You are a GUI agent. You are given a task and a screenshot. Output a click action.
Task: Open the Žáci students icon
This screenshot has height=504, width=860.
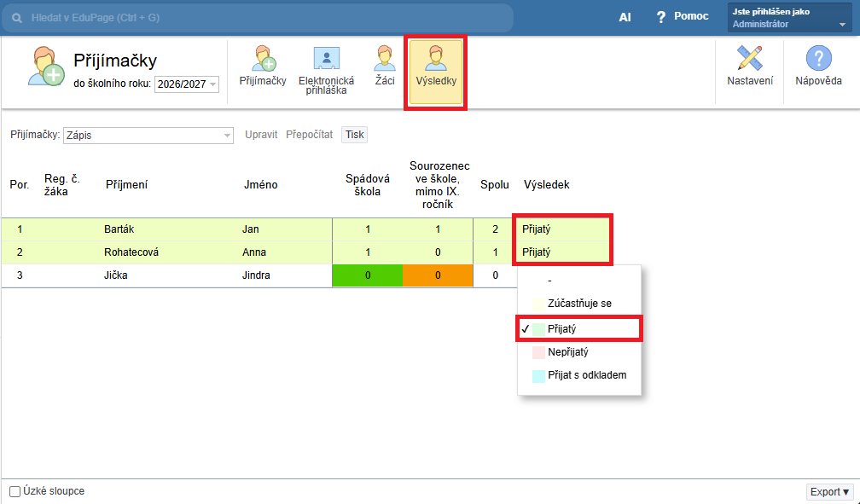[384, 67]
